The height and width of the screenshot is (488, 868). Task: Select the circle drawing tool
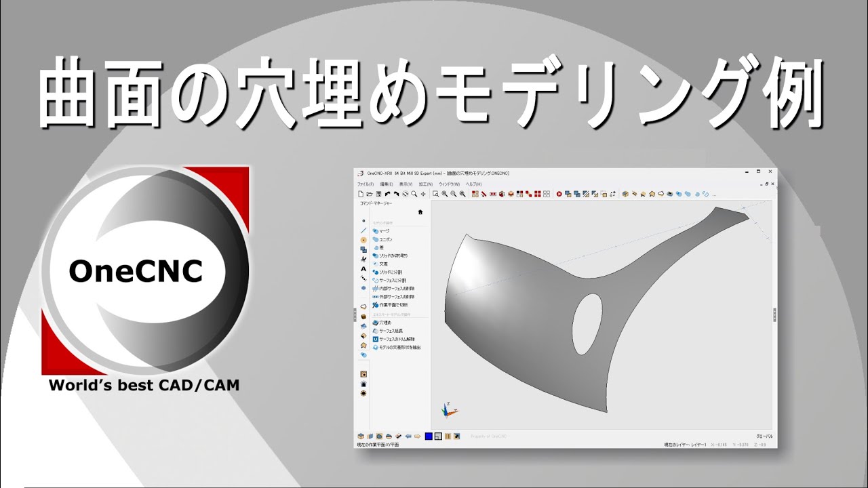coord(363,240)
